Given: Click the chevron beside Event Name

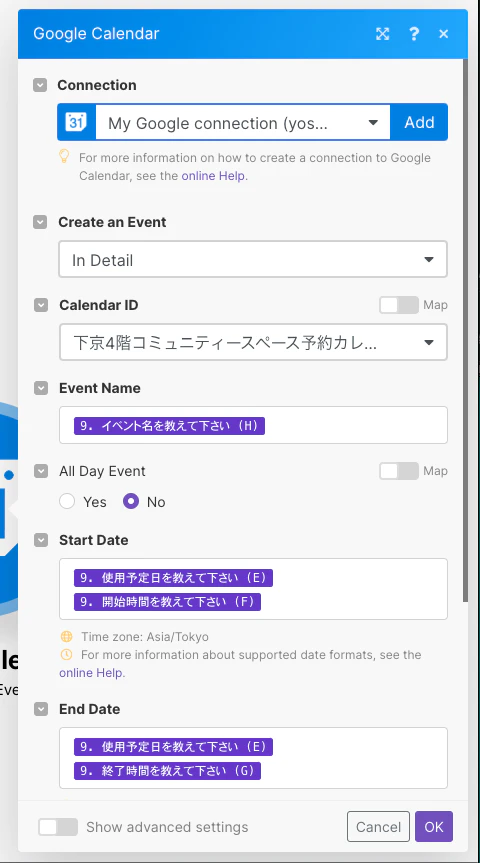Looking at the screenshot, I should tap(41, 388).
